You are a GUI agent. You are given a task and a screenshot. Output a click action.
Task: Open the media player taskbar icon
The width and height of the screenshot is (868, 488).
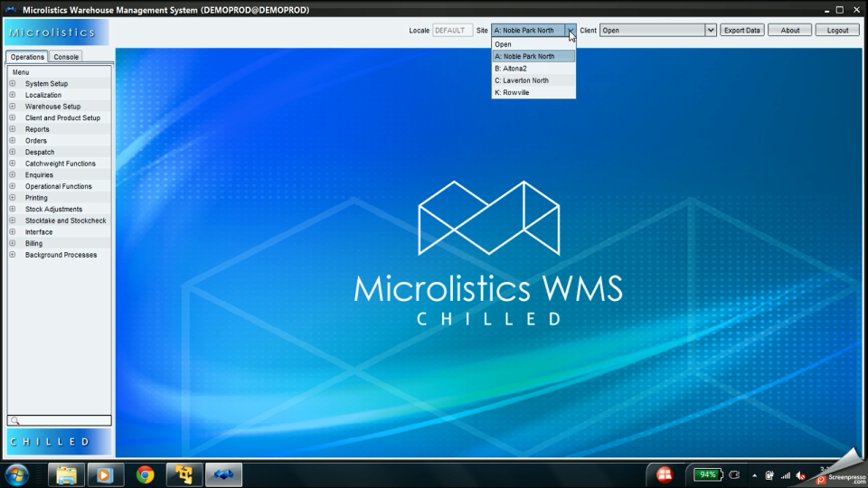point(104,474)
